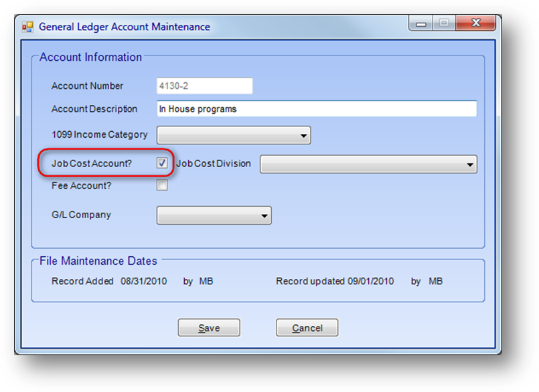Screen dimensions: 539x392
Task: Uncheck the Job Cost Account checkbox
Action: coord(162,163)
